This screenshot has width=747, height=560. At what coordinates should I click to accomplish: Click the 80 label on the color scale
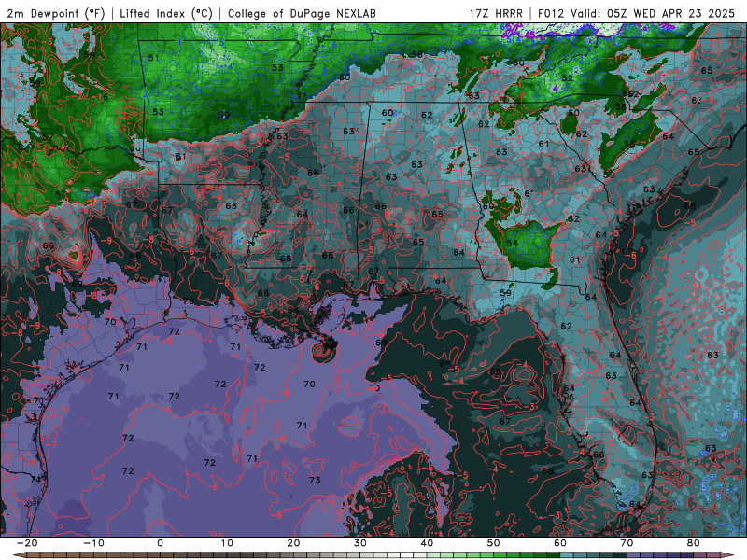(x=694, y=543)
